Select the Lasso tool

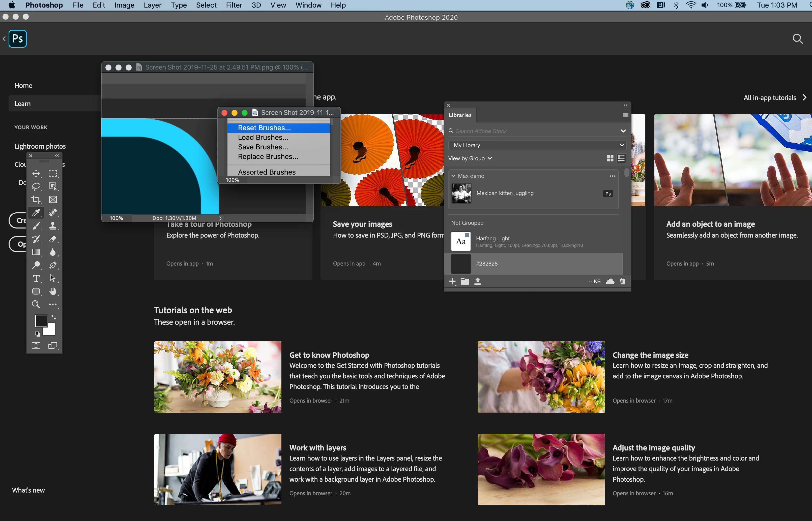(36, 186)
